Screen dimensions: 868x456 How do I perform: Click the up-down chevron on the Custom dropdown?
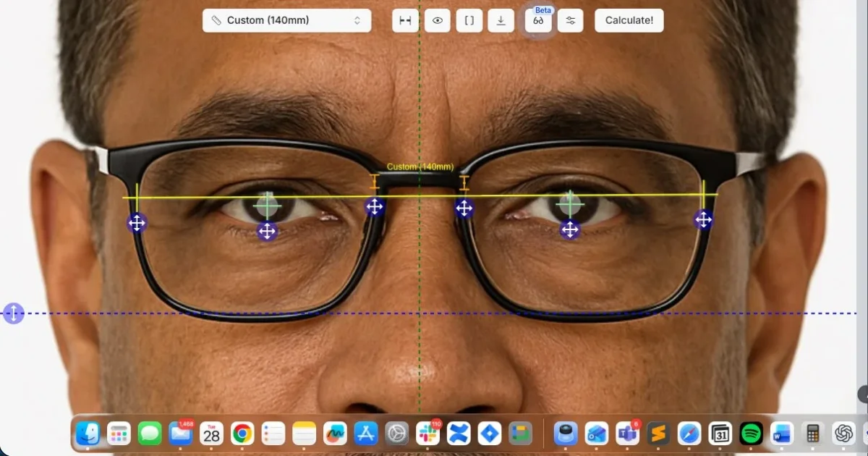click(357, 20)
